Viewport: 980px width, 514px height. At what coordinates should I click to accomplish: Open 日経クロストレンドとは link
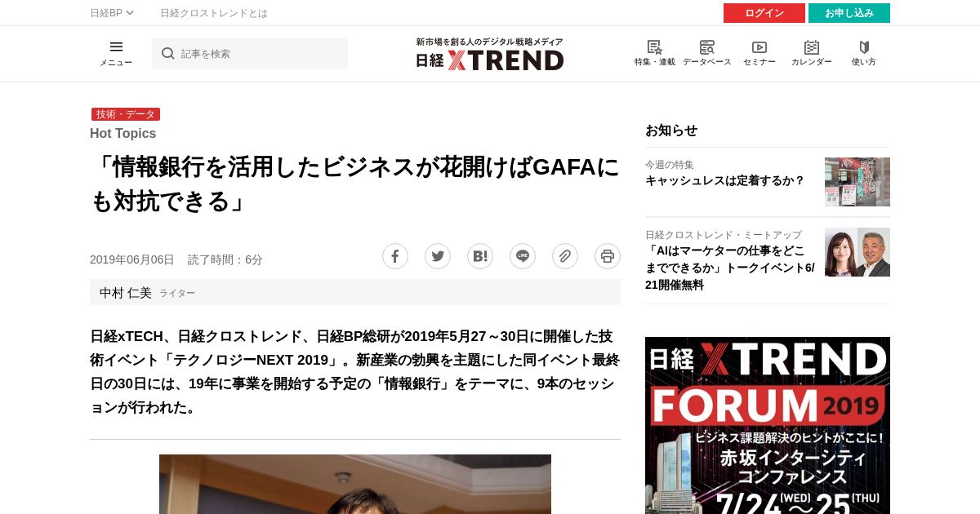214,13
